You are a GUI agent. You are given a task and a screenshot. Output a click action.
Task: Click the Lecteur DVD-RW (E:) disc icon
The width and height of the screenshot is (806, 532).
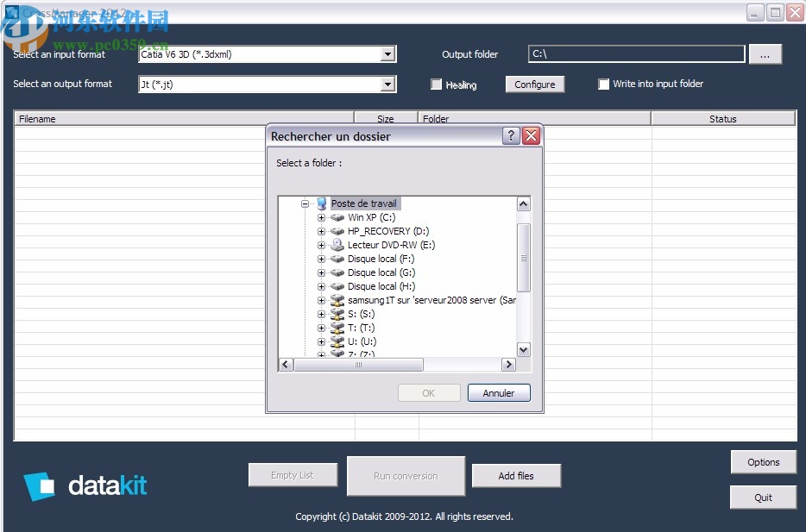point(337,245)
